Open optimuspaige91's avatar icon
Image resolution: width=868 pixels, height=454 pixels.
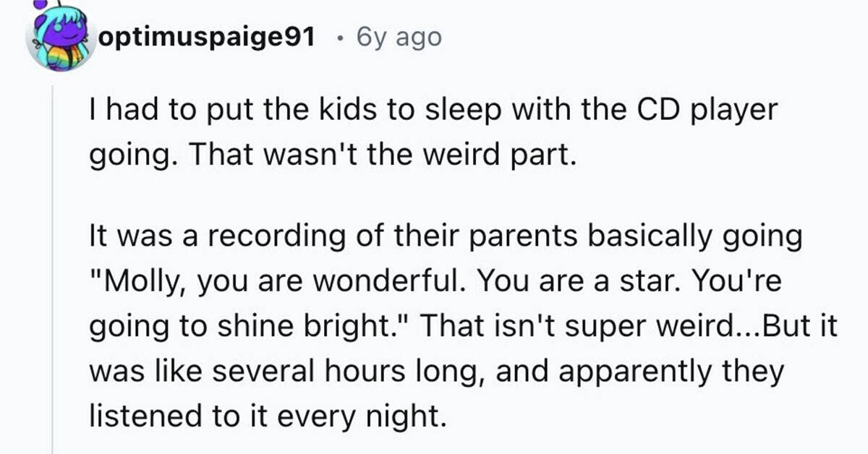click(x=59, y=36)
